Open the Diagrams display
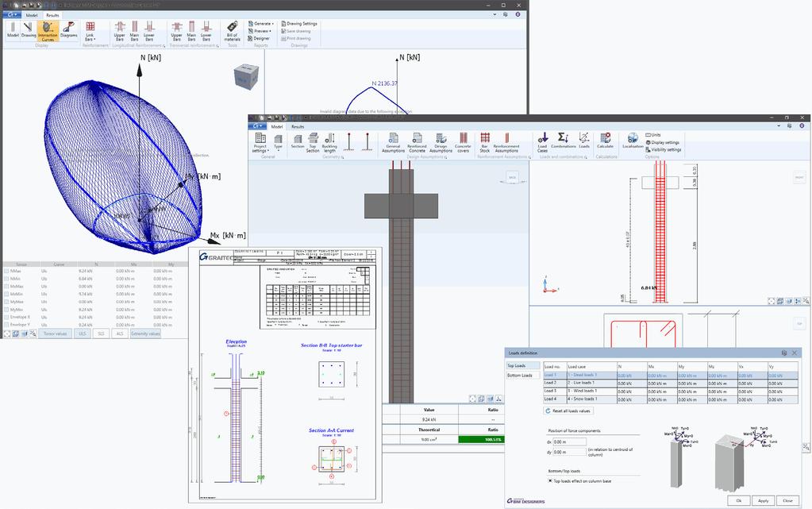 pos(68,30)
